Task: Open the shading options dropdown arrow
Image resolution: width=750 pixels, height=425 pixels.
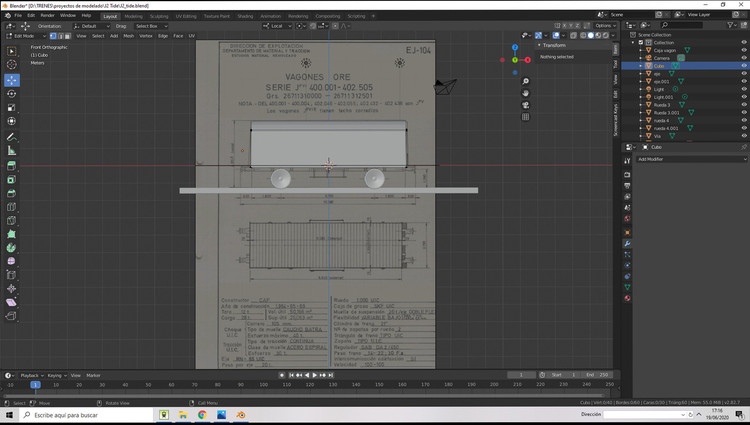Action: click(613, 35)
